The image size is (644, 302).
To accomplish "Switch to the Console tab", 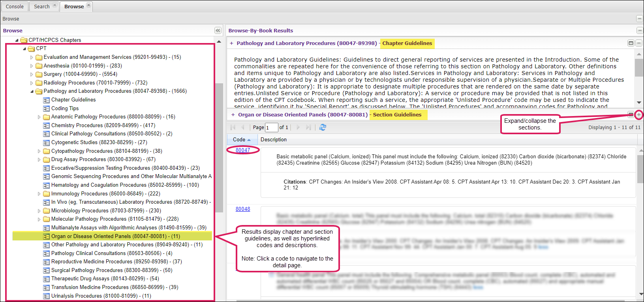I will coord(15,6).
